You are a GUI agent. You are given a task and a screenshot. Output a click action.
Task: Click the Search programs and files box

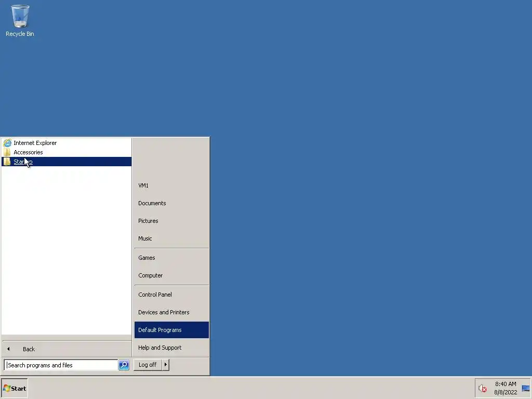point(61,365)
